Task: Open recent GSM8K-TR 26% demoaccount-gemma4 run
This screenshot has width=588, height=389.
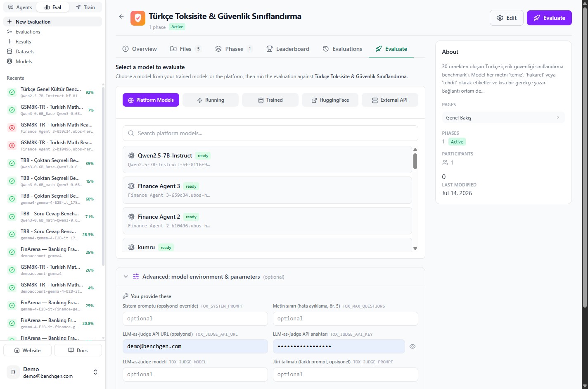Action: [52, 270]
